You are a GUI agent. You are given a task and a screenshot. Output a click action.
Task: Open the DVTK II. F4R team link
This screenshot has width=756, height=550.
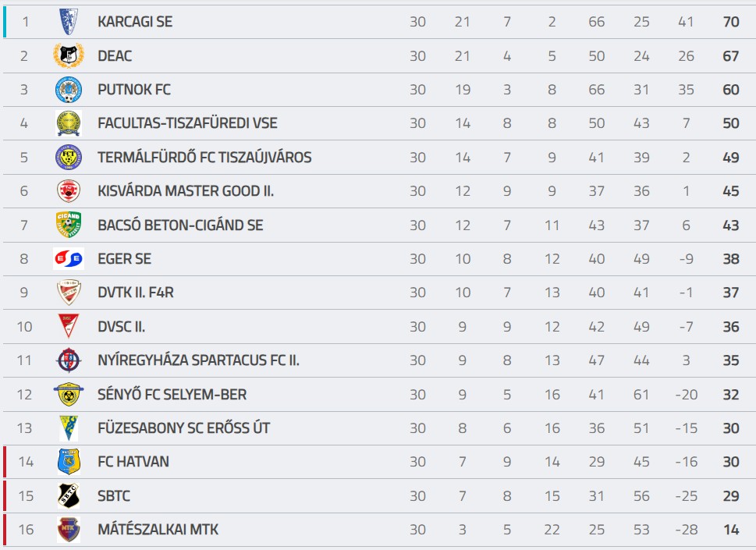[136, 293]
